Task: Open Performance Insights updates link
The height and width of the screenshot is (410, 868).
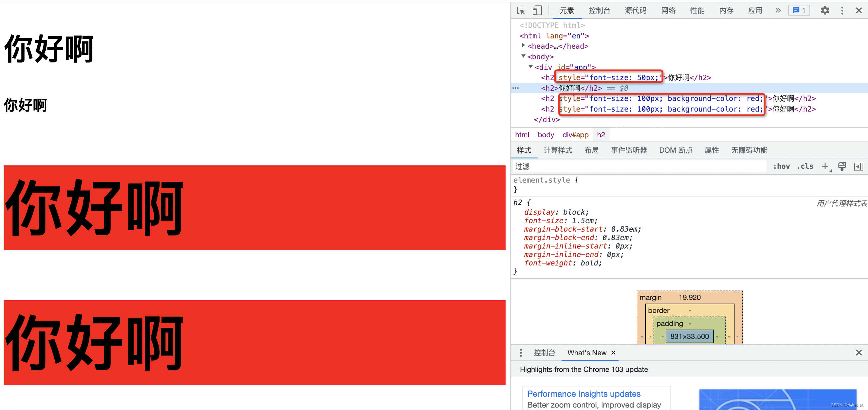Action: (583, 394)
